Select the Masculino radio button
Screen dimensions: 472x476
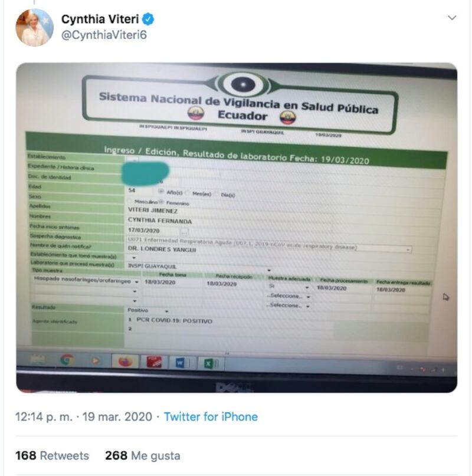point(130,201)
